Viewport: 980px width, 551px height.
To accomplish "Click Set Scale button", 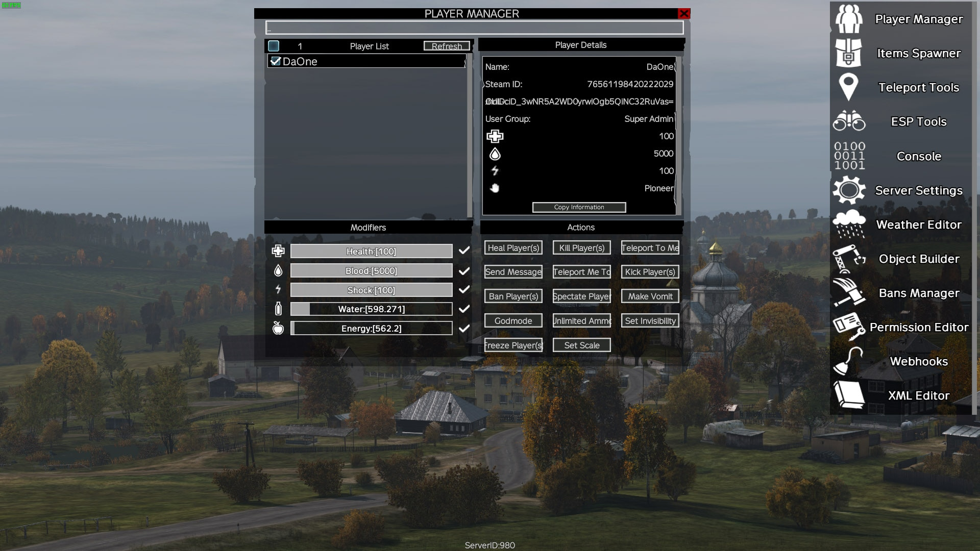I will pos(582,345).
